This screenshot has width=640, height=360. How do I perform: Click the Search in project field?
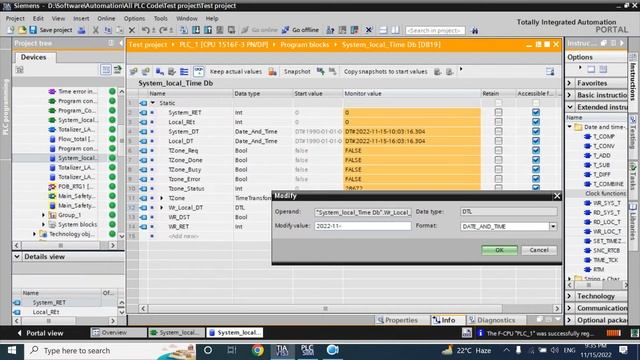pos(435,30)
